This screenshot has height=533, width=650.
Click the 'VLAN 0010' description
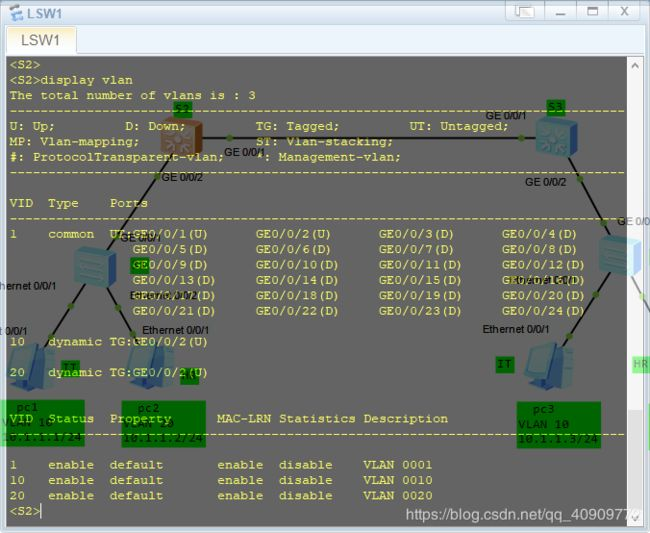point(398,480)
